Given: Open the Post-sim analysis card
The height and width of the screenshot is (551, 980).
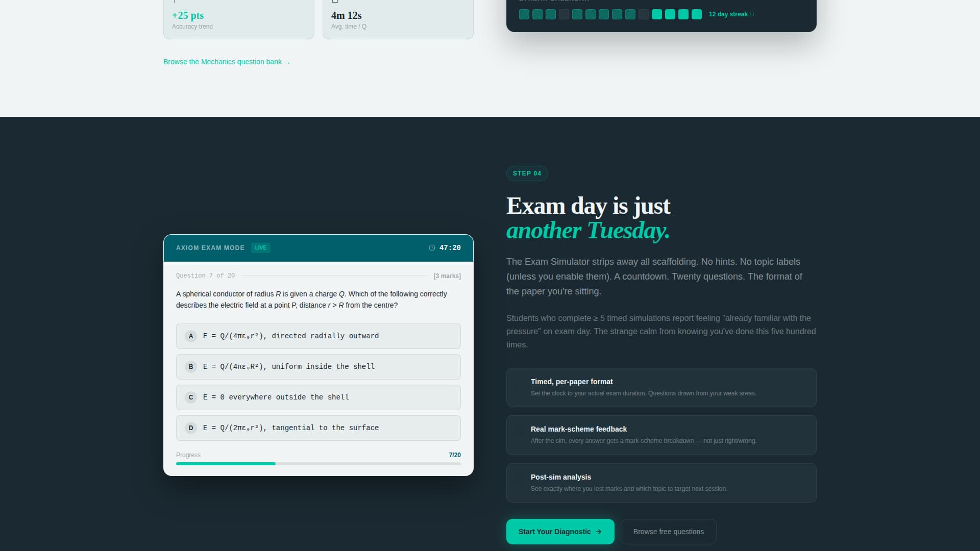Looking at the screenshot, I should 661,483.
